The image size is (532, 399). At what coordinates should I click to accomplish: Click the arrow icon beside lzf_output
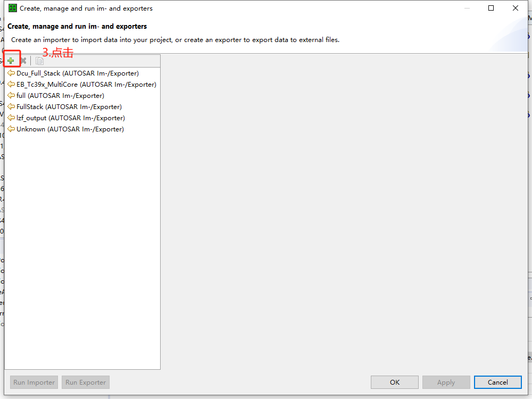[x=11, y=118]
